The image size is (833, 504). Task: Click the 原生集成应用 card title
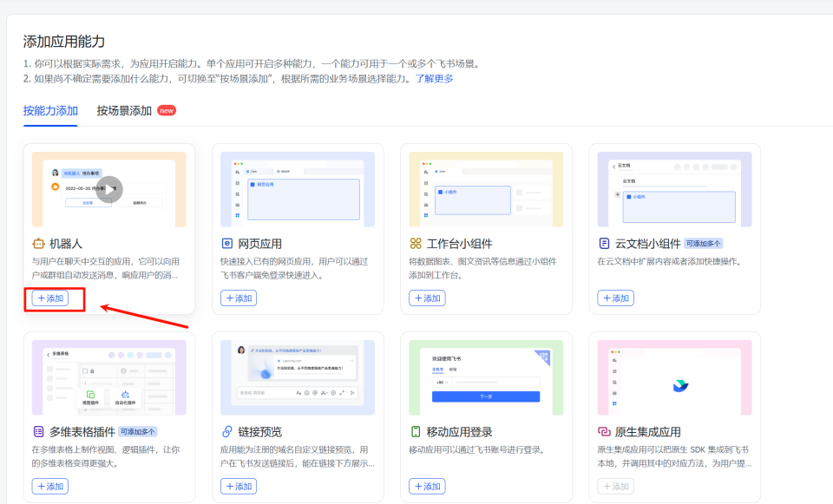(x=647, y=432)
